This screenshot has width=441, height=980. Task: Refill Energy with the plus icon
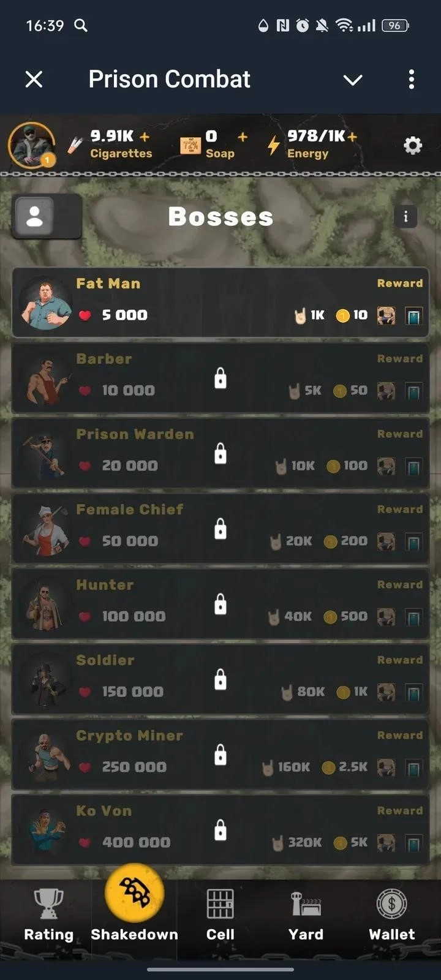click(x=352, y=137)
